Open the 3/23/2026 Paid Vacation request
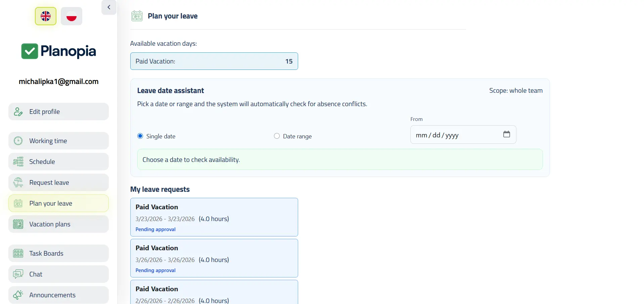Screen dimensions: 644x304 214,217
